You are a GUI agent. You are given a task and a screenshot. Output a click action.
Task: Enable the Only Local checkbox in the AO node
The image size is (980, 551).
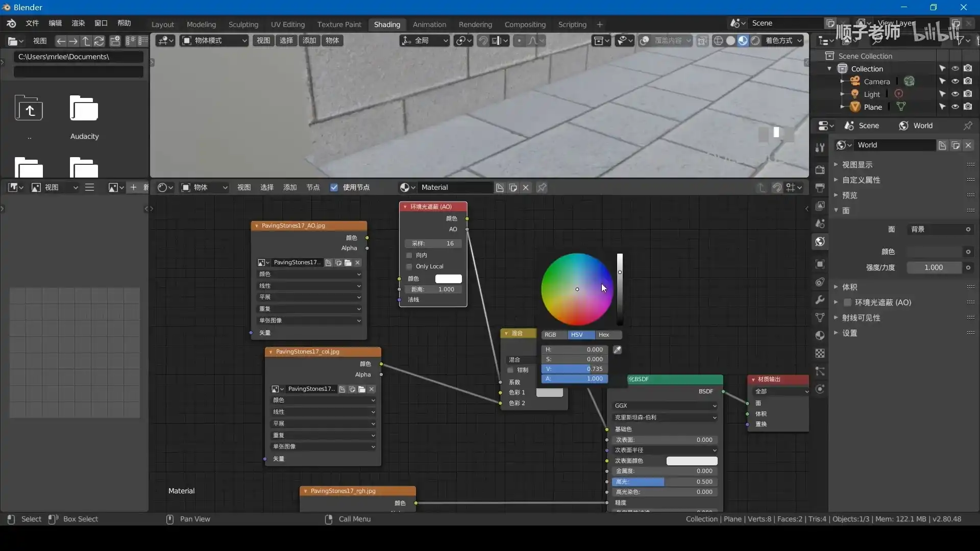pos(409,266)
